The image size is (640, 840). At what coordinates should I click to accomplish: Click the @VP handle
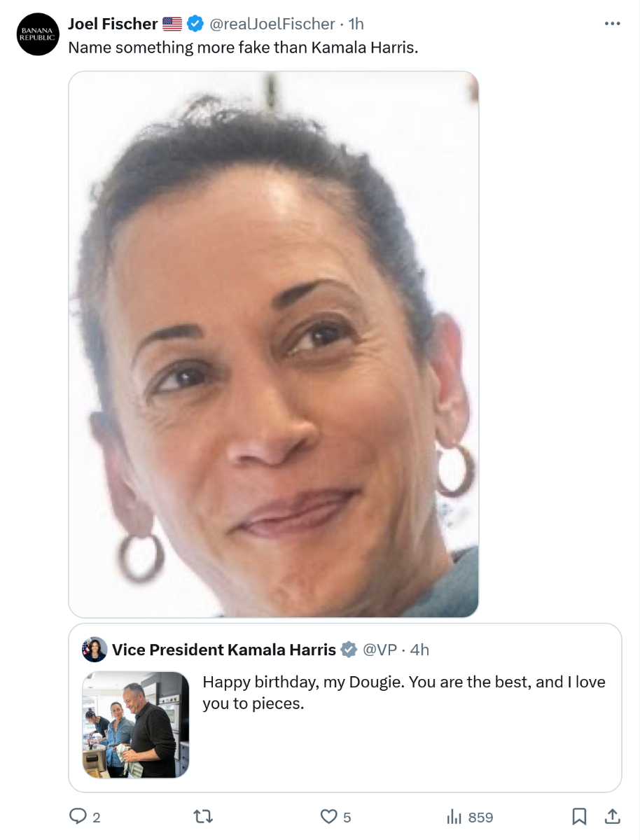click(380, 650)
